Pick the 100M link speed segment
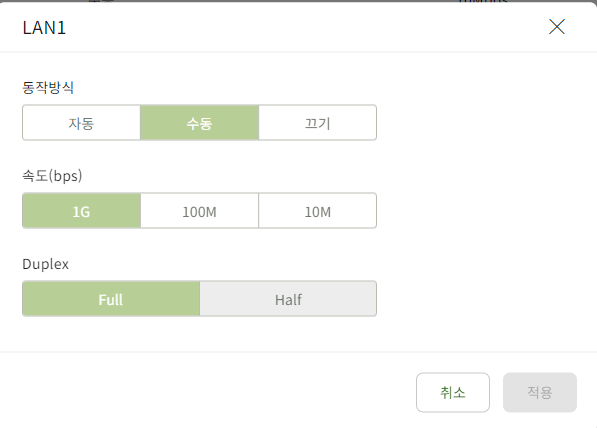 click(x=200, y=211)
